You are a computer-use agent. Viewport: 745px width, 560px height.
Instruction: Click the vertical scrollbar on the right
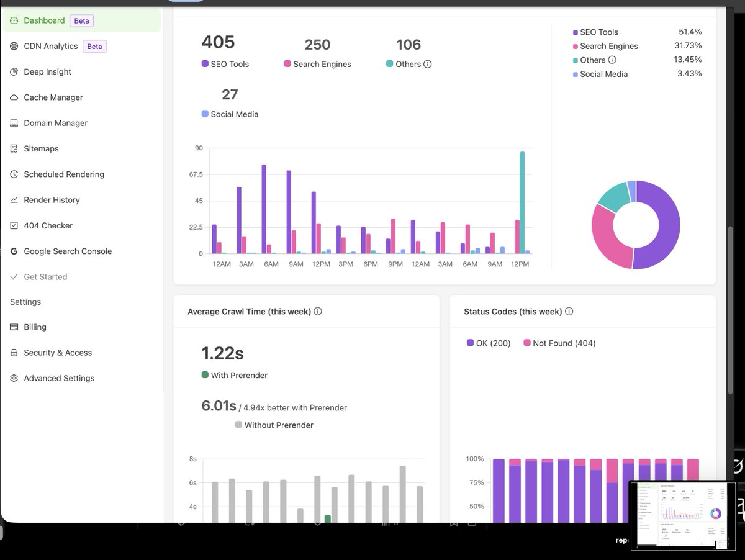(730, 310)
